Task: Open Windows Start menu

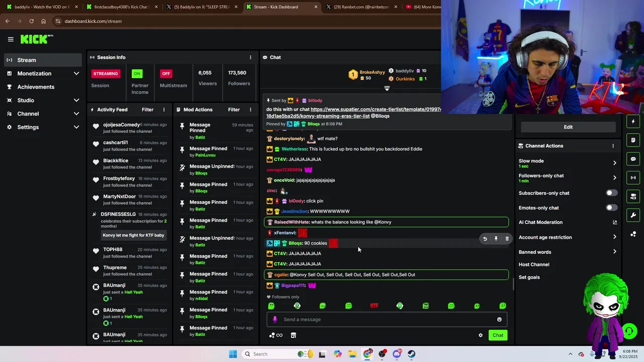Action: tap(232, 354)
